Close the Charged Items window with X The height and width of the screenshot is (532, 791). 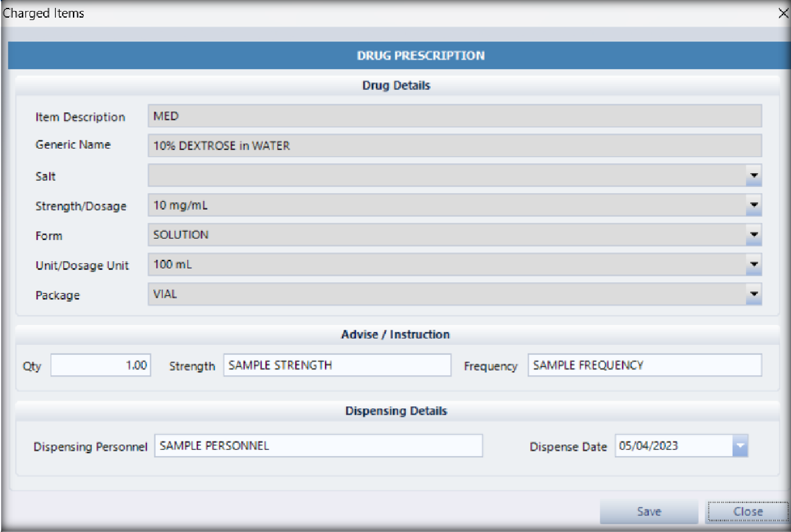[x=783, y=13]
